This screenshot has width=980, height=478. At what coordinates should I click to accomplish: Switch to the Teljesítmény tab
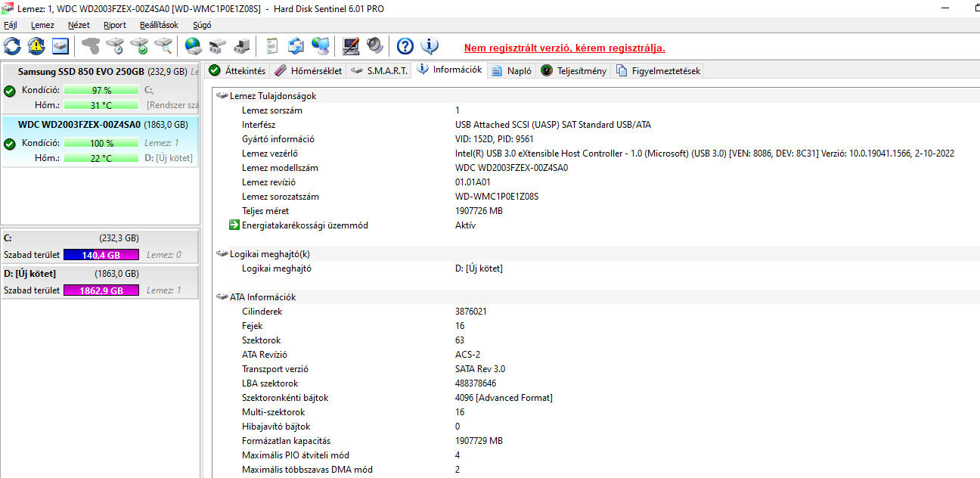click(574, 70)
